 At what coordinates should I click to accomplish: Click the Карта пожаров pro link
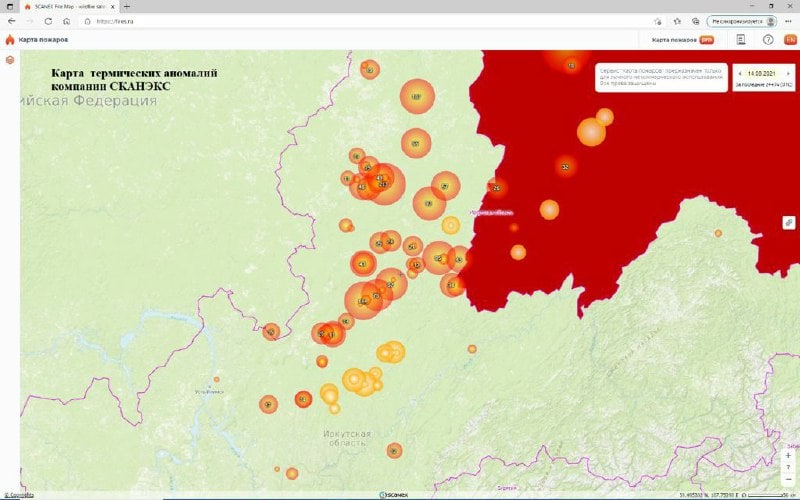[x=683, y=40]
